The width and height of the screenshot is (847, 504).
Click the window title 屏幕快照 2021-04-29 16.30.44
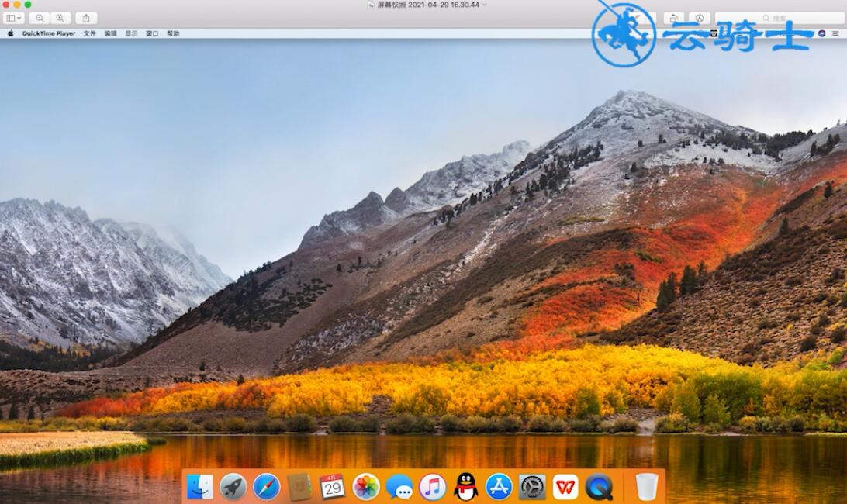pos(428,5)
